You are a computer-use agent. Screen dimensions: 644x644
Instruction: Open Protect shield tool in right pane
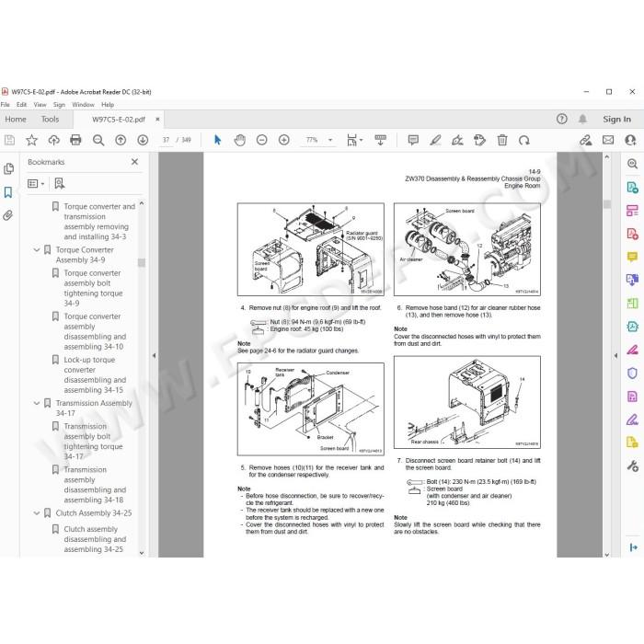[x=633, y=374]
